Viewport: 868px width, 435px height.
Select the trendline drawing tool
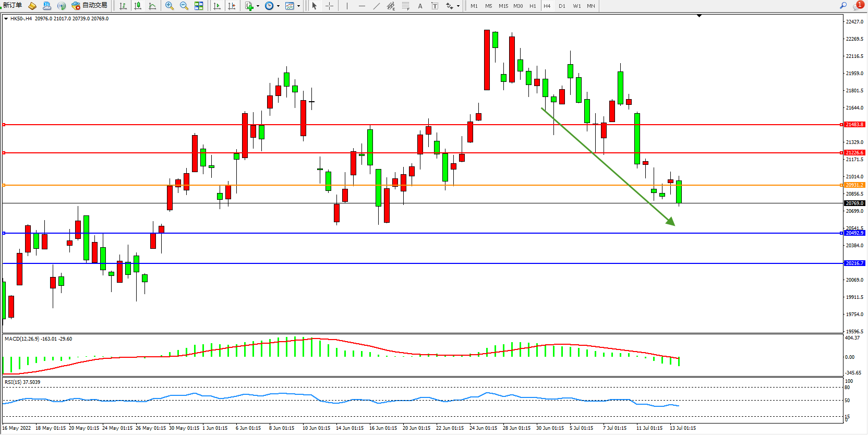377,6
